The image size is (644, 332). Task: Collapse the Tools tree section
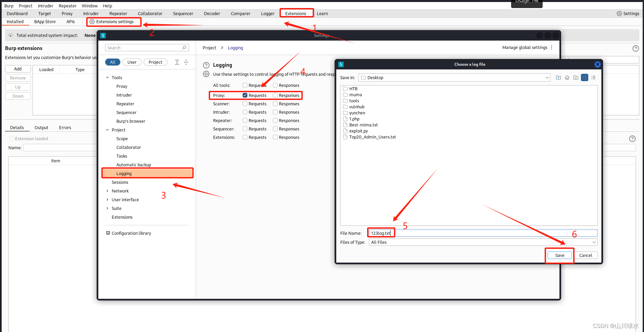pyautogui.click(x=107, y=77)
